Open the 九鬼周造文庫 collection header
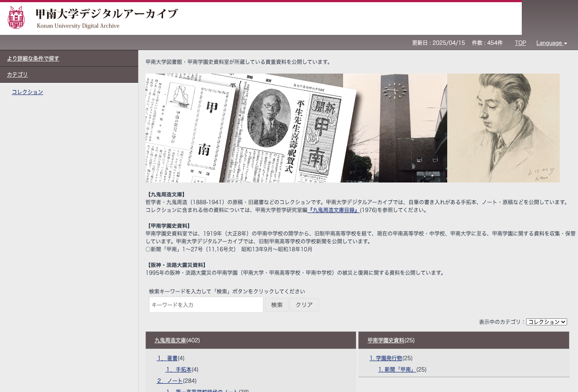The width and height of the screenshot is (578, 392). pos(170,341)
